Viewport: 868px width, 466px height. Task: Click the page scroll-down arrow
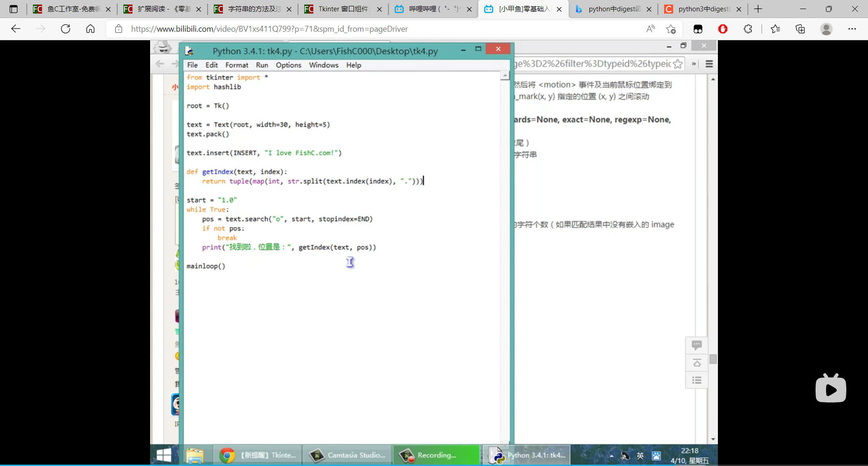pos(713,439)
